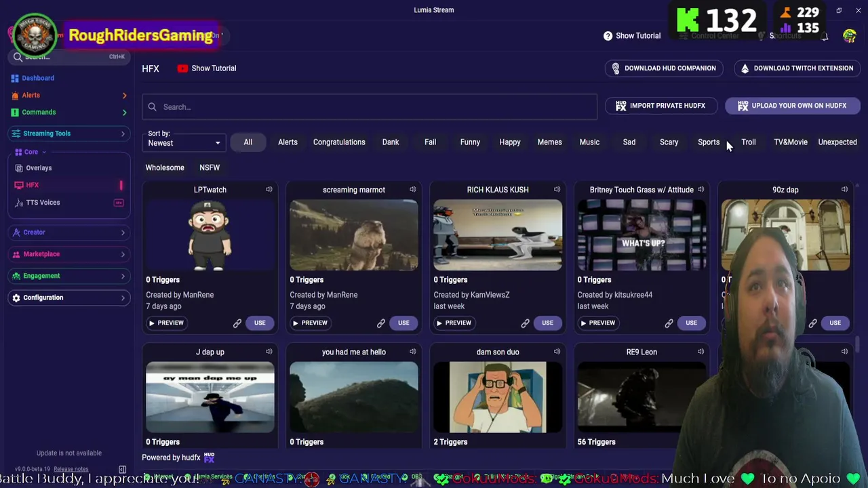Screen dimensions: 868x488
Task: Copy link icon for Britney Touch Grass
Action: pyautogui.click(x=669, y=323)
